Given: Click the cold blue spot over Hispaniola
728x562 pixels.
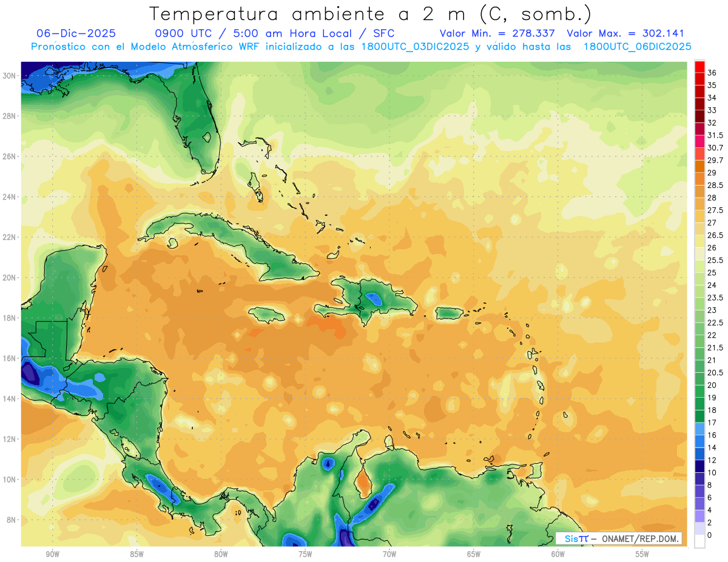Looking at the screenshot, I should point(372,298).
